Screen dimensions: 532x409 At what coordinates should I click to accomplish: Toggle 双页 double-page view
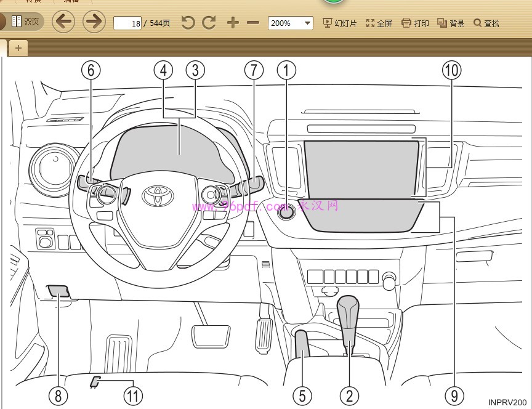(26, 22)
